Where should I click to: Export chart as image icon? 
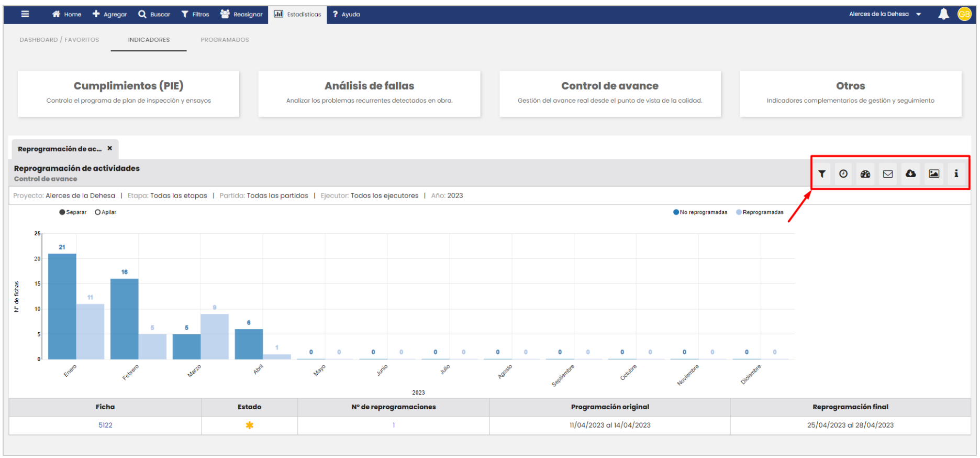pyautogui.click(x=934, y=174)
